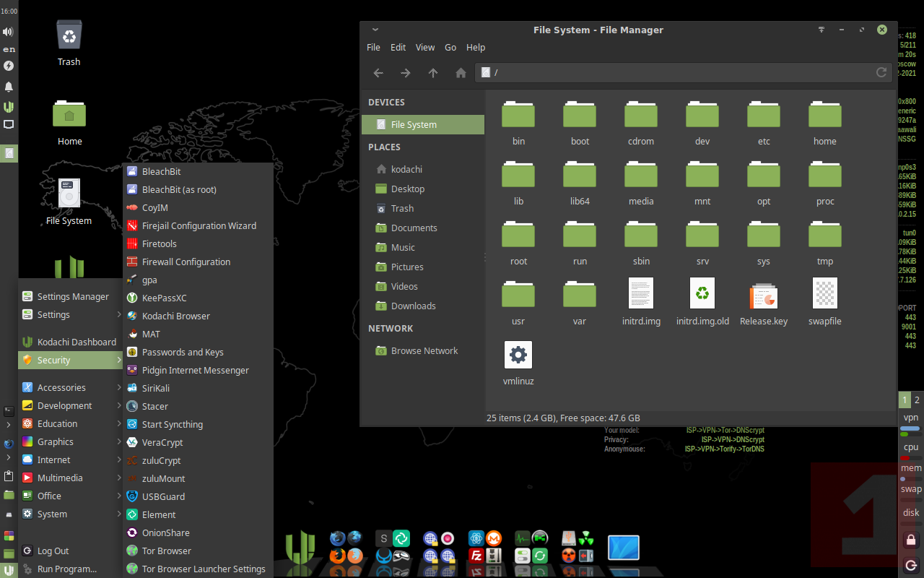The height and width of the screenshot is (578, 924).
Task: Switch to workspace 2
Action: 917,400
